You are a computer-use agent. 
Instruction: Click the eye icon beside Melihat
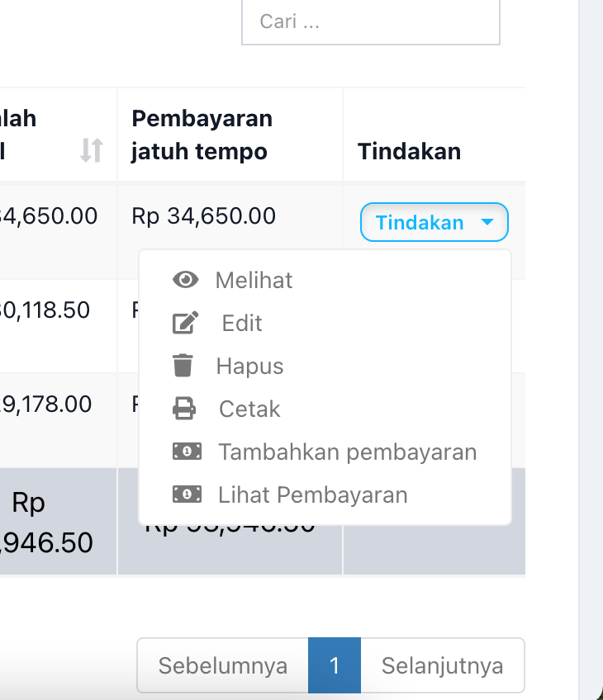[185, 281]
